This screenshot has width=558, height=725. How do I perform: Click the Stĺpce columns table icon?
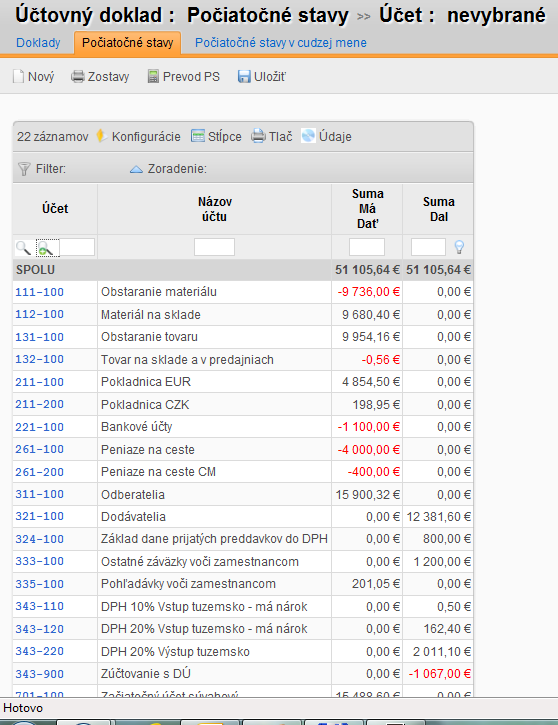click(198, 136)
